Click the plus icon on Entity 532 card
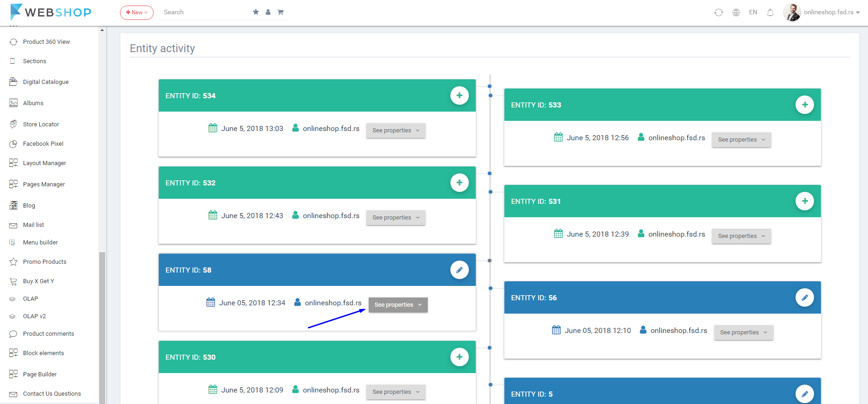Viewport: 868px width, 404px height. (459, 183)
